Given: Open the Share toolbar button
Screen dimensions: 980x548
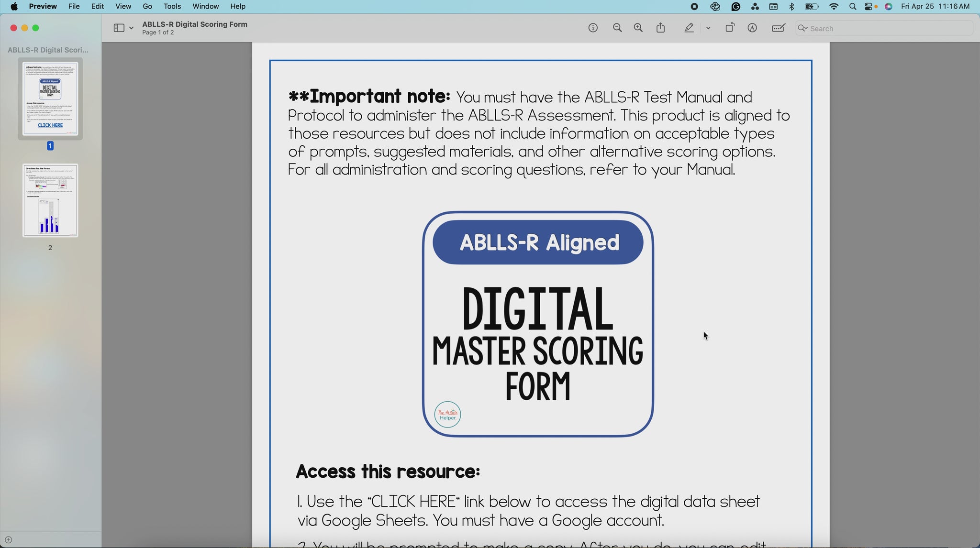Looking at the screenshot, I should coord(661,28).
